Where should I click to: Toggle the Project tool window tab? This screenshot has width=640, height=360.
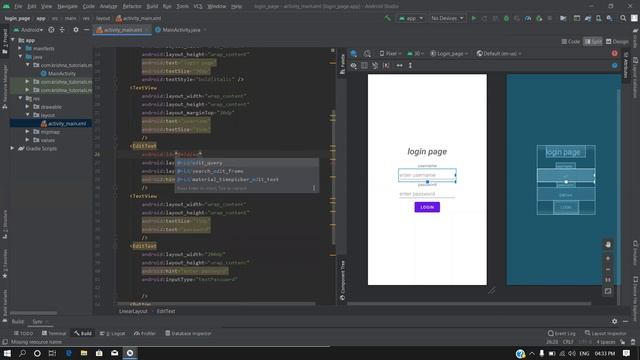coord(5,42)
